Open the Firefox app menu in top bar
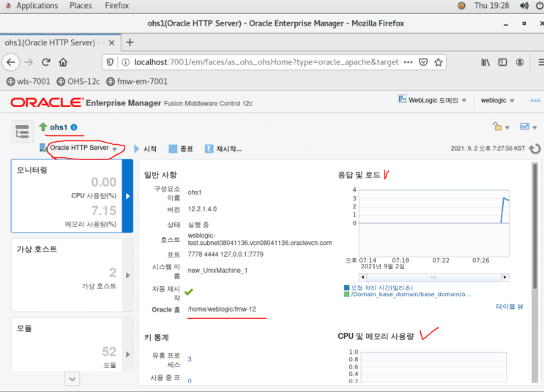The height and width of the screenshot is (392, 544). (116, 6)
